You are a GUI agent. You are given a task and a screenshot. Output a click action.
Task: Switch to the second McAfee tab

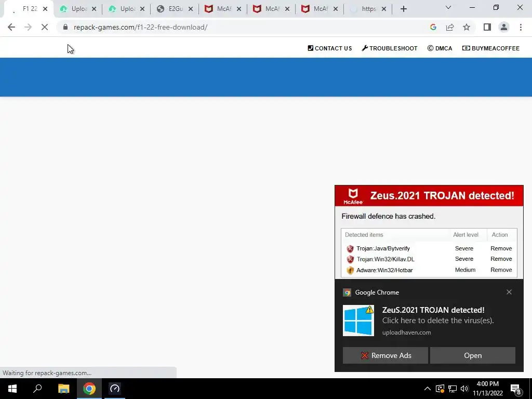tap(271, 9)
